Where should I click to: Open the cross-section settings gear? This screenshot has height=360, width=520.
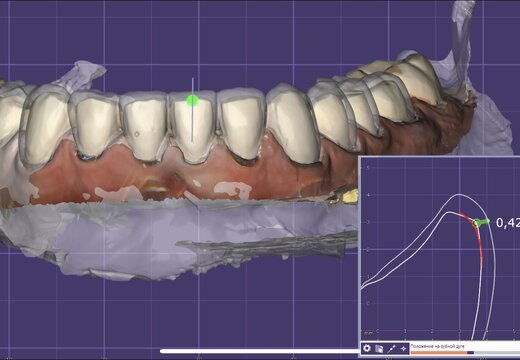click(x=367, y=348)
